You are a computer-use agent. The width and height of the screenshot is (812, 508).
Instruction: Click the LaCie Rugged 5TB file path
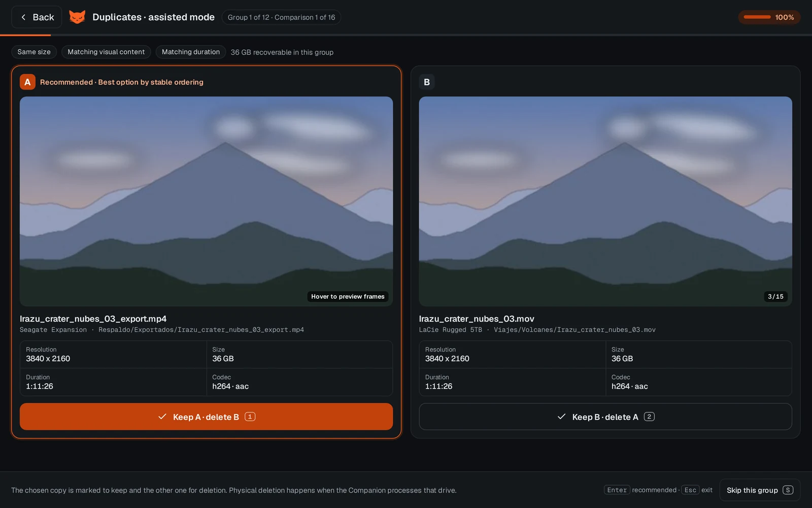(x=537, y=330)
